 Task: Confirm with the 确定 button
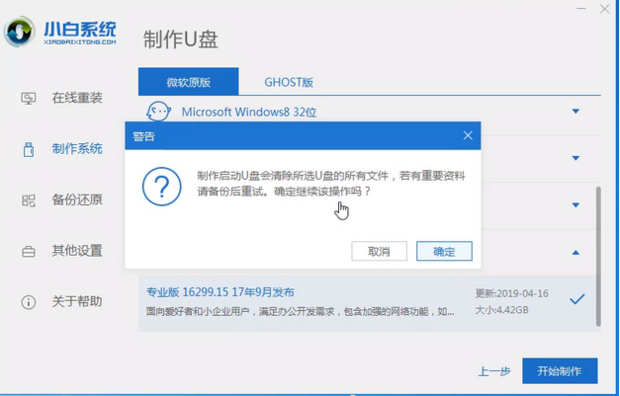444,251
